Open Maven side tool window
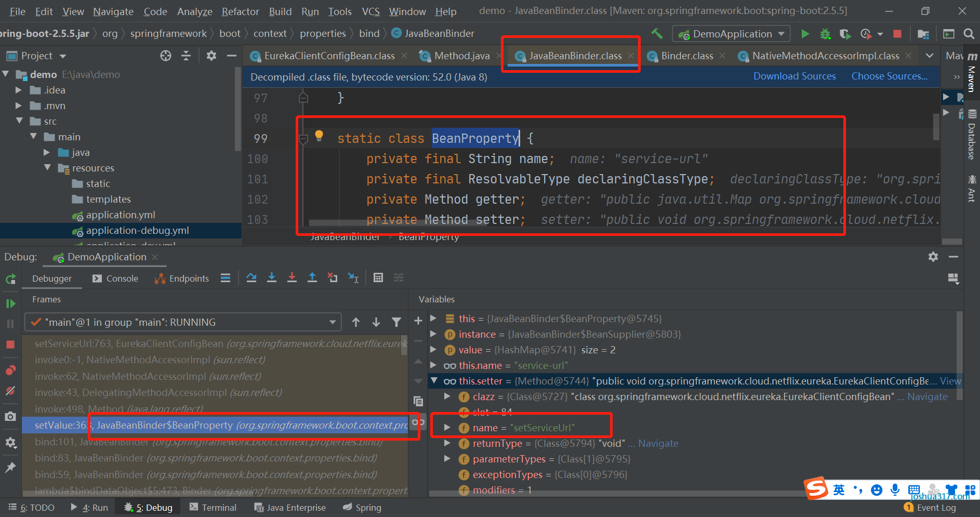The height and width of the screenshot is (517, 980). 972,72
